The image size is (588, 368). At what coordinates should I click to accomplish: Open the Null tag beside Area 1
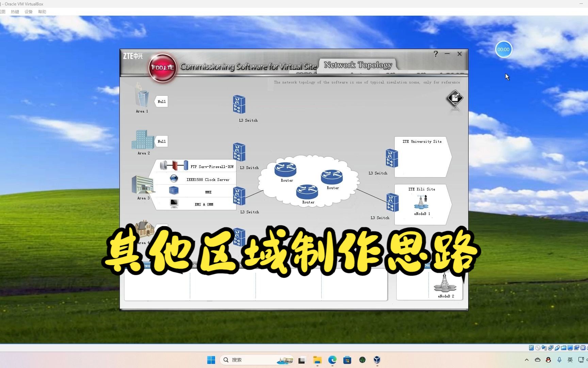[161, 102]
